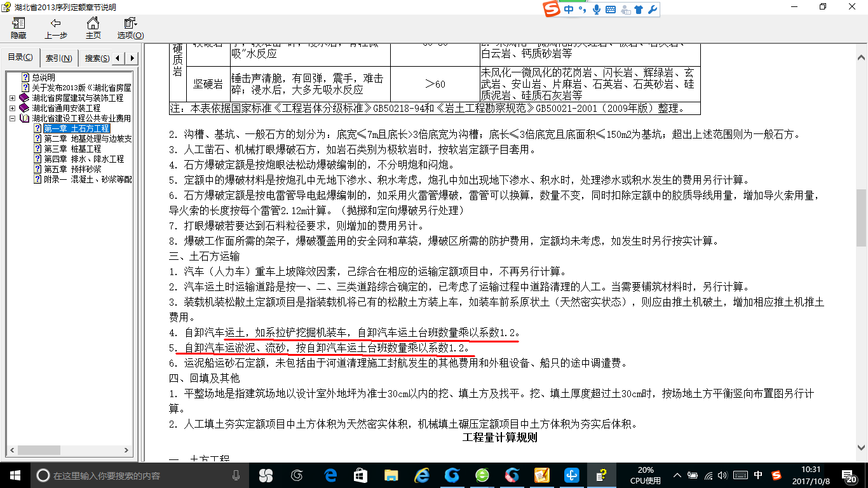Open 附录一 混凝土、砂浆等配 topic
The height and width of the screenshot is (488, 868).
click(87, 179)
